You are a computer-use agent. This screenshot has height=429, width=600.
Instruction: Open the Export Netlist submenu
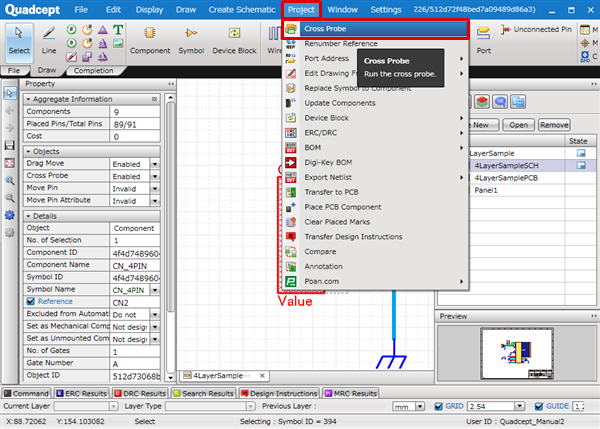[375, 177]
